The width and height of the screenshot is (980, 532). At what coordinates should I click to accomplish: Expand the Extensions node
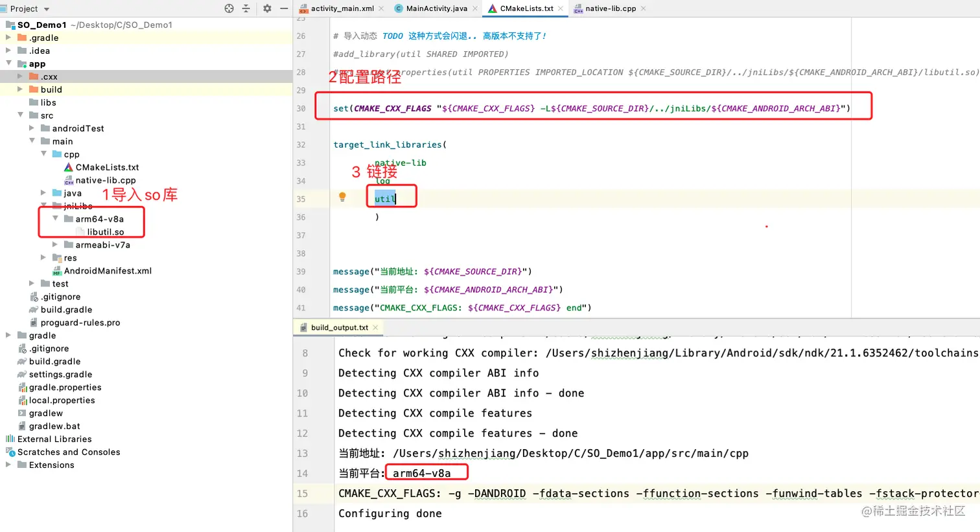tap(8, 465)
